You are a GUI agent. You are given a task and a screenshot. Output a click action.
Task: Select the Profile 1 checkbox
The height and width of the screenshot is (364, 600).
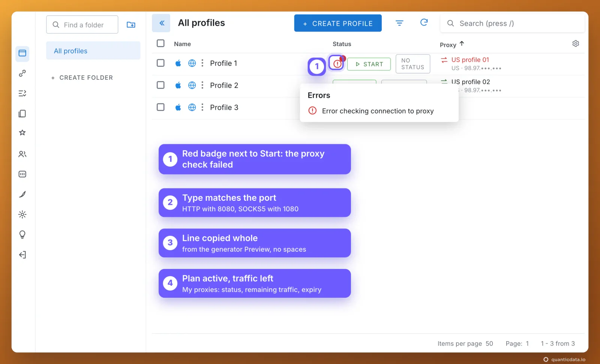tap(160, 63)
